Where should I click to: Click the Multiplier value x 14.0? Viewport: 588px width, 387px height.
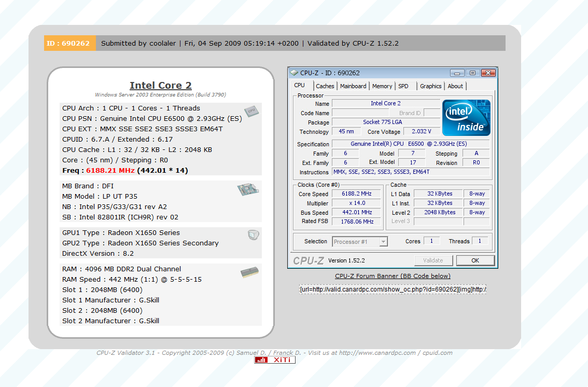point(357,203)
